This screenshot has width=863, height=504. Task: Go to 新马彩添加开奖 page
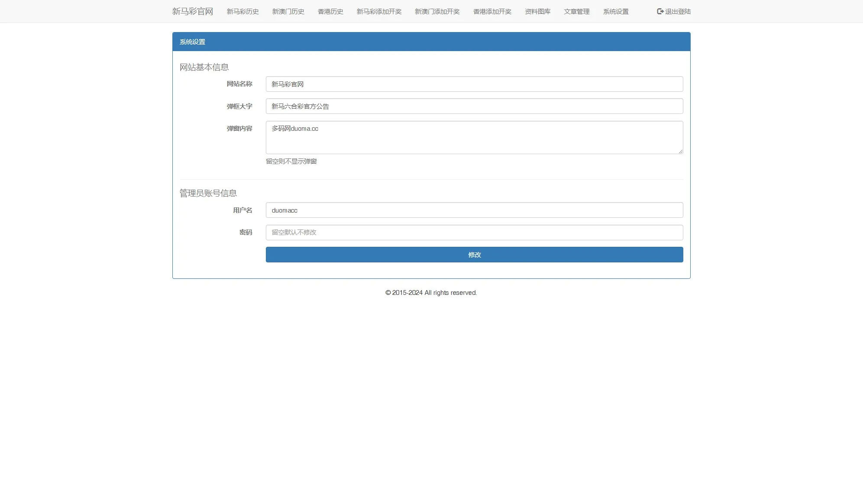[378, 12]
